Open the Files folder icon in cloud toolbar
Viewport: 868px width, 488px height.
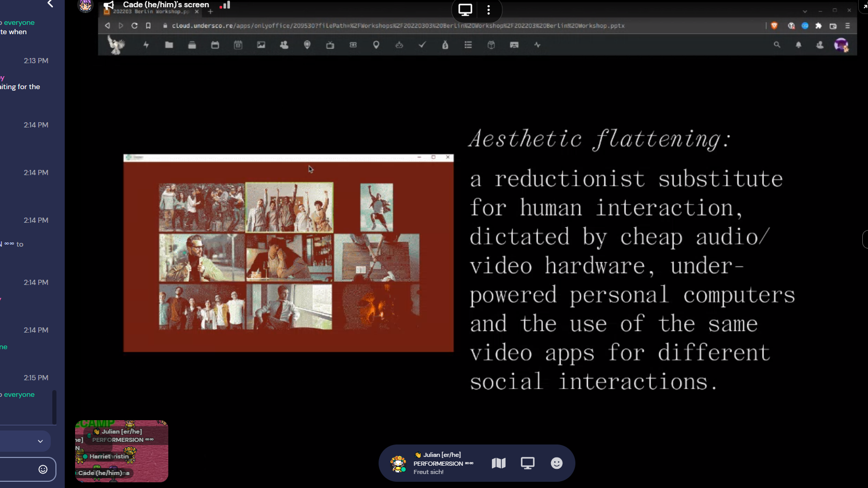169,45
